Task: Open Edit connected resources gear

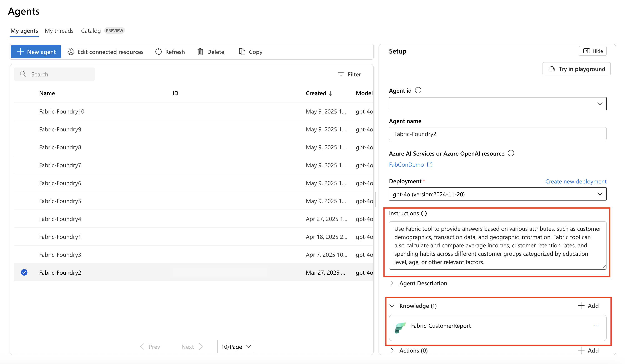Action: tap(71, 52)
